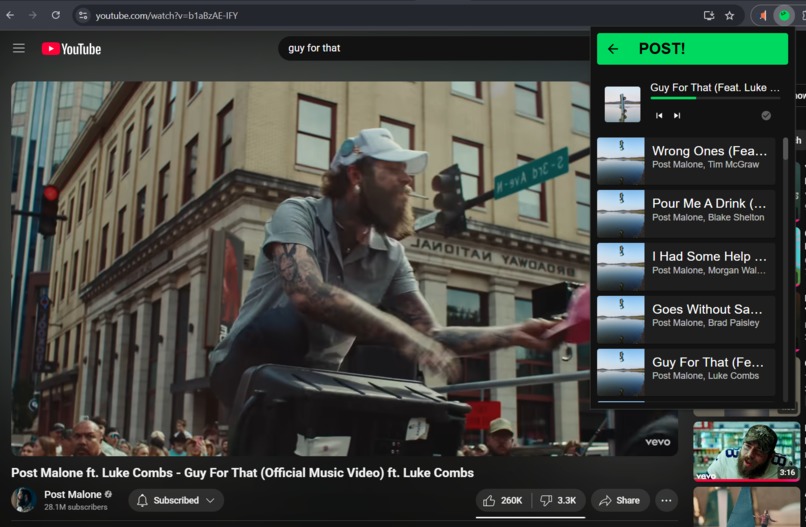Click the Subscribed bell icon
The height and width of the screenshot is (527, 806).
pos(142,500)
